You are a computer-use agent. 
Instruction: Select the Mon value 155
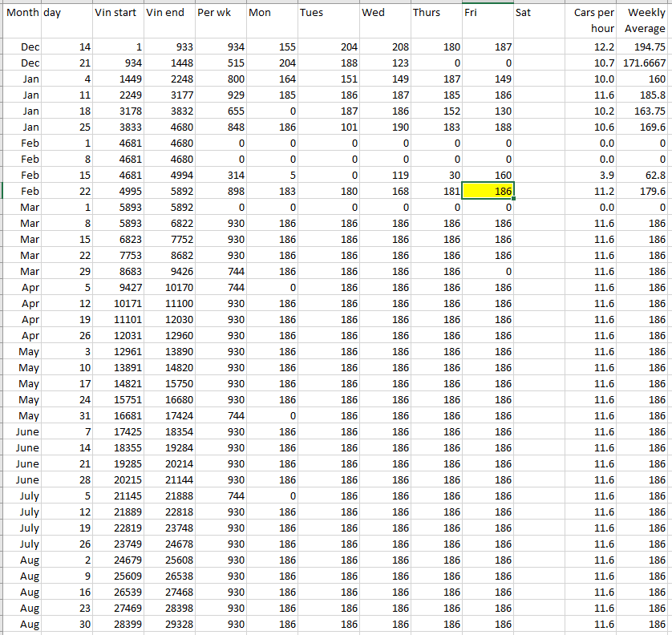[271, 47]
